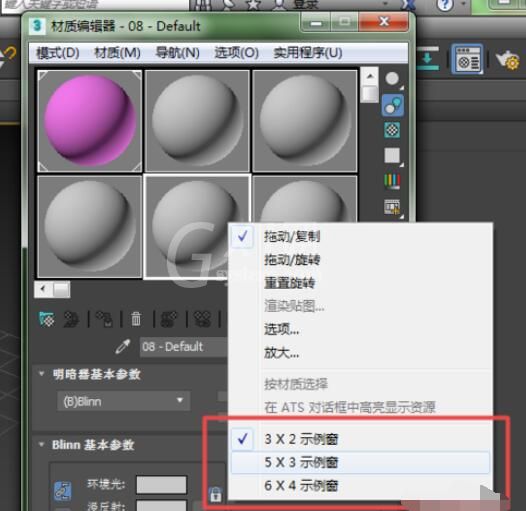Viewport: 526px width, 511px height.
Task: Click the Make Unique icon
Action: coord(203,319)
